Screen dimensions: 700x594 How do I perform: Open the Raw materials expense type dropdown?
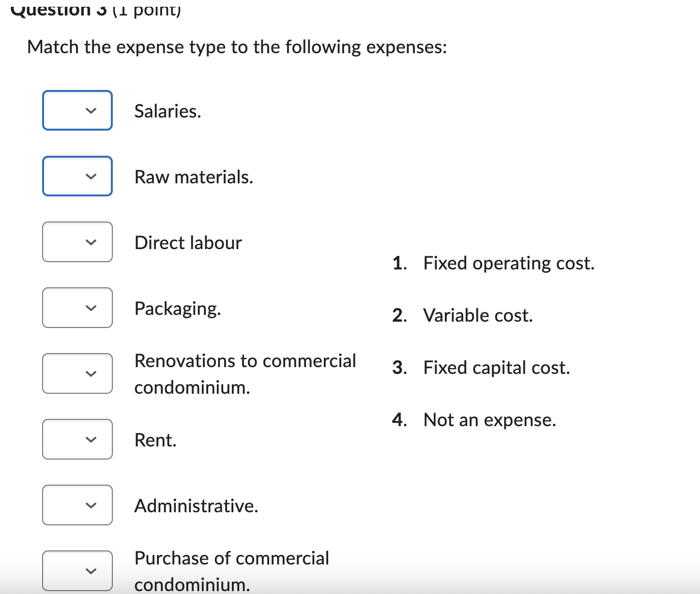coord(77,176)
